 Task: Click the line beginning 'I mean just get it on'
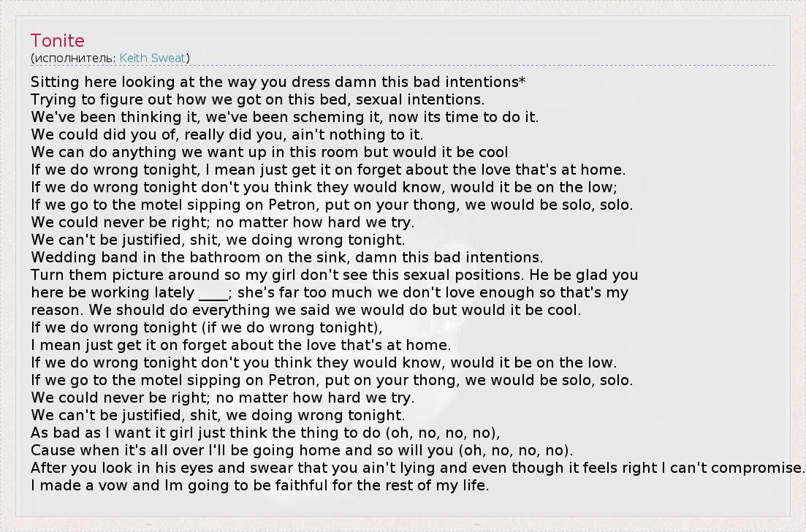tap(240, 345)
